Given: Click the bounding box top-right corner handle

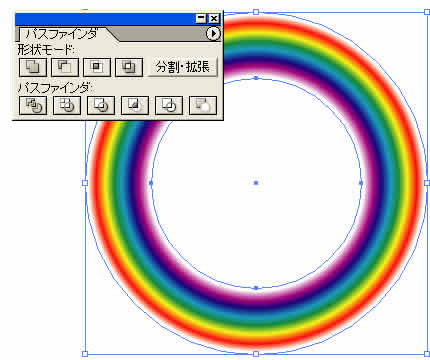Looking at the screenshot, I should [x=427, y=12].
